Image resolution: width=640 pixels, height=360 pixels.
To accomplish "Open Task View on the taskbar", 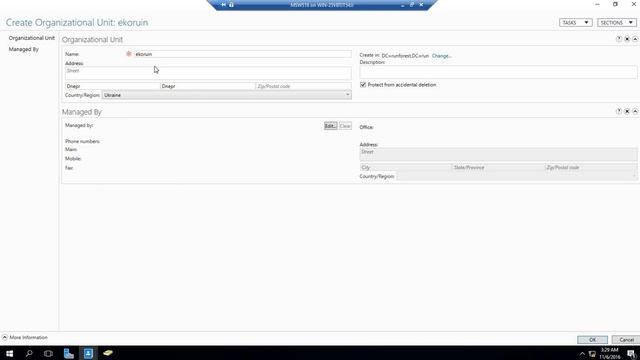I will coord(48,353).
